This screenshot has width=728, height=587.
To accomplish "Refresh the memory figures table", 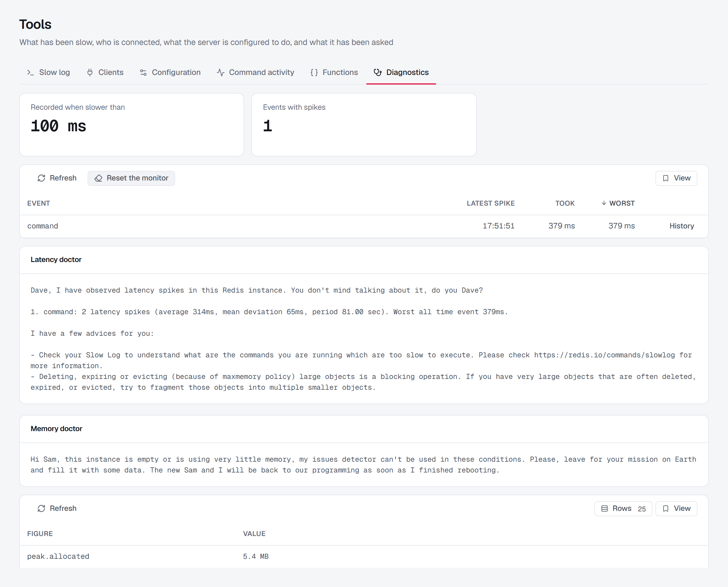I will pyautogui.click(x=57, y=508).
